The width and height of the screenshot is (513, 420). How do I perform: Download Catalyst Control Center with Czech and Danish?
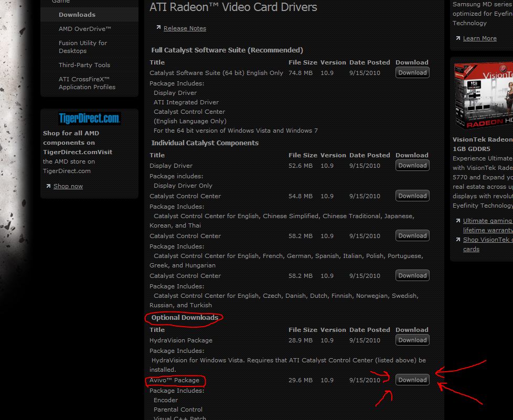point(412,276)
